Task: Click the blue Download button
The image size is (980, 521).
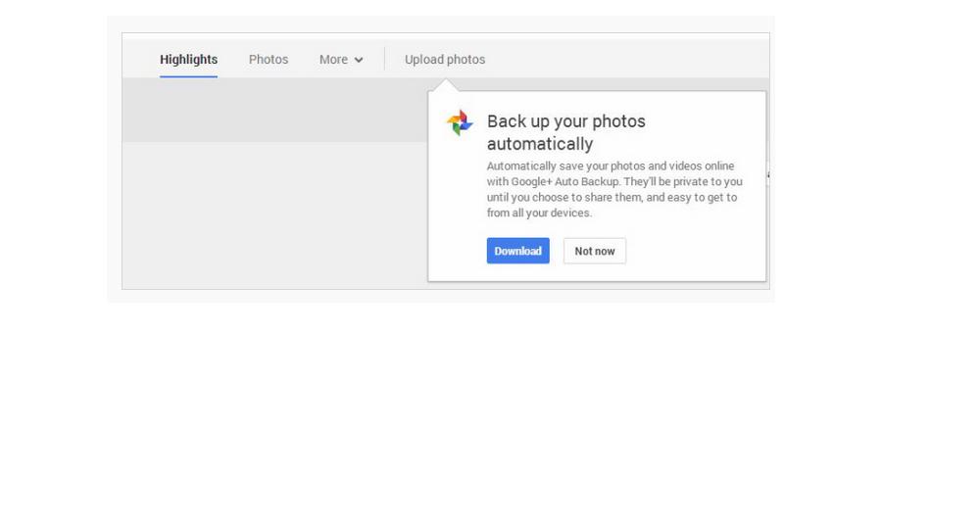Action: [518, 251]
